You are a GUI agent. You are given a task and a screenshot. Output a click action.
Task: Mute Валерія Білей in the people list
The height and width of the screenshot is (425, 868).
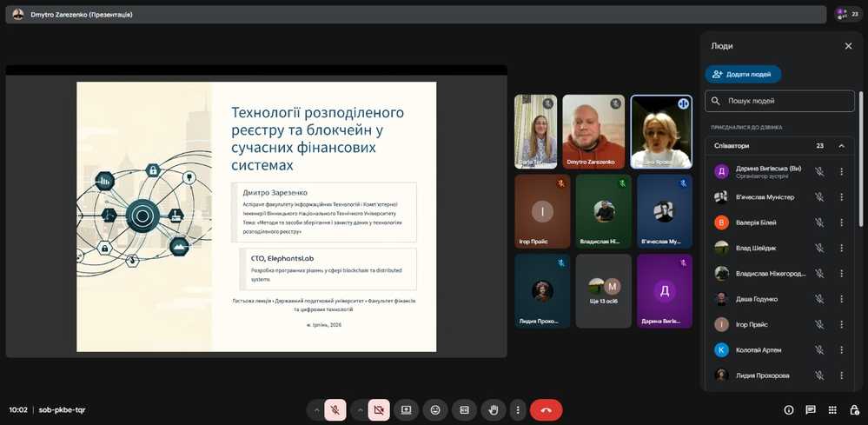pyautogui.click(x=818, y=222)
